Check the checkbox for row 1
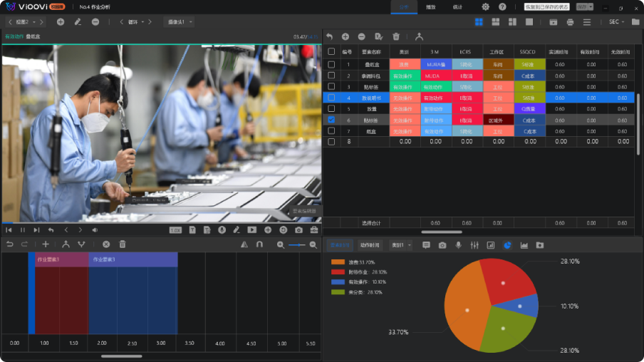Image resolution: width=644 pixels, height=362 pixels. pyautogui.click(x=331, y=65)
